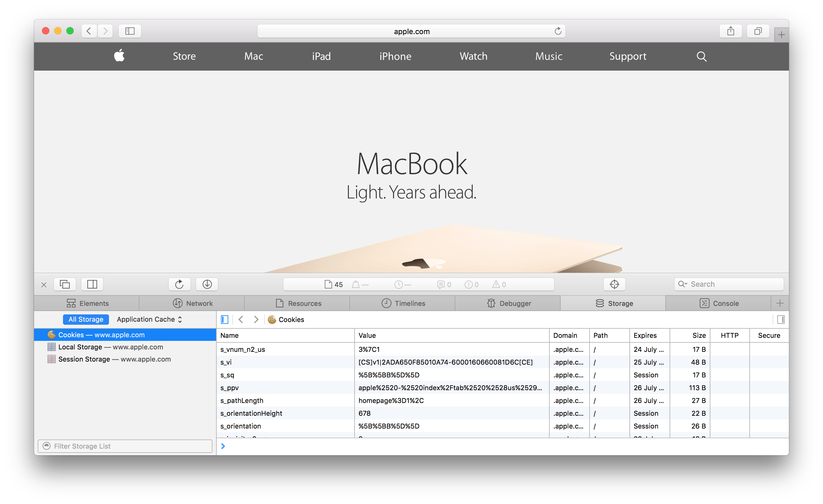This screenshot has height=504, width=823.
Task: Open the iPhone link in navigation
Action: pyautogui.click(x=395, y=56)
